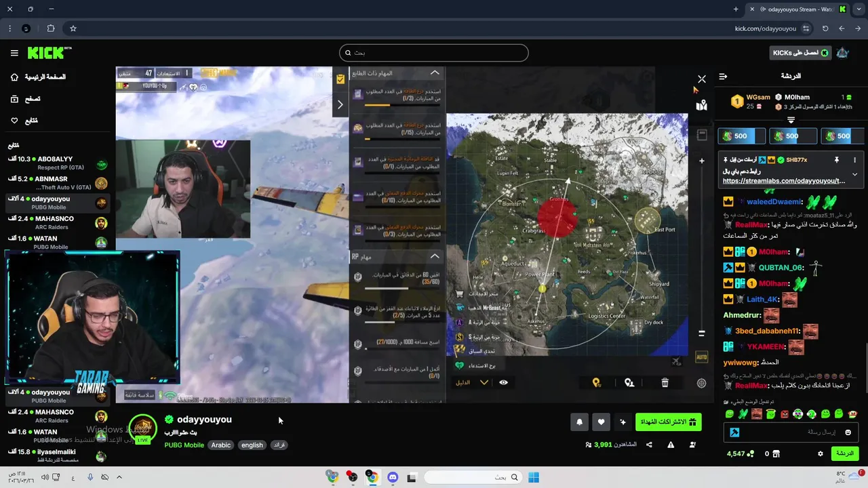868x488 pixels.
Task: Click the send message input box
Action: (x=791, y=432)
